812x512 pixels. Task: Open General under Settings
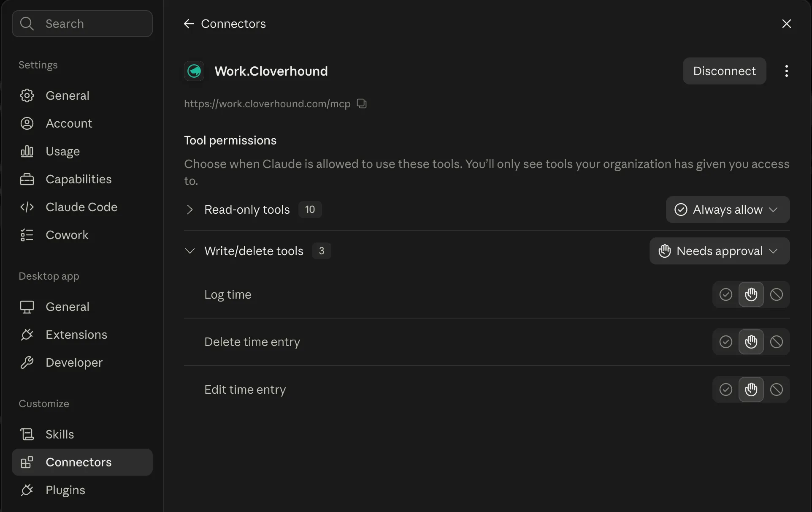[x=82, y=95]
